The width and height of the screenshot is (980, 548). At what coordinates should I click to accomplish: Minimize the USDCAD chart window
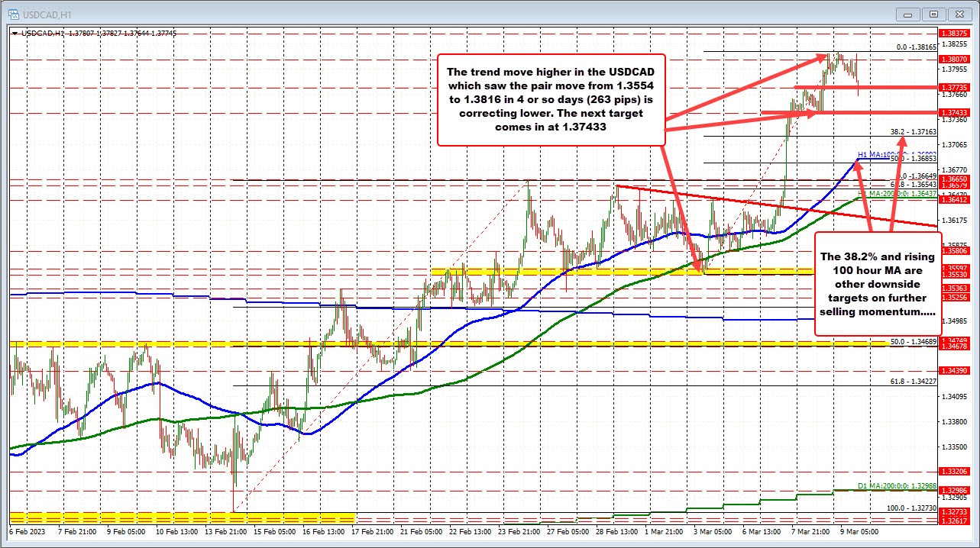pos(909,13)
